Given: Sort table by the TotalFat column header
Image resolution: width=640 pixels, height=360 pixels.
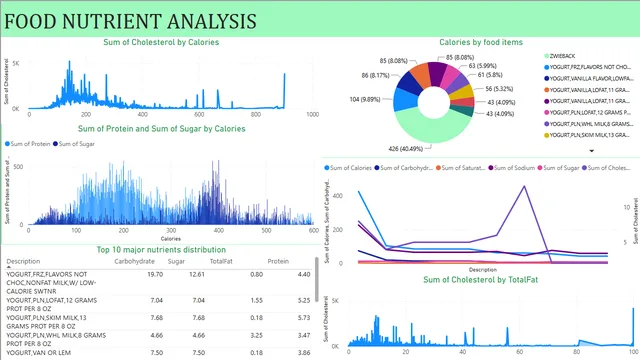Looking at the screenshot, I should coord(221,261).
